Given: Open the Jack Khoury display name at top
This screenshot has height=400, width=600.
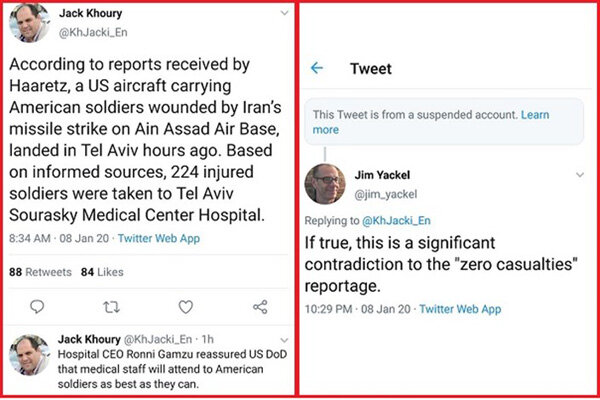Looking at the screenshot, I should (91, 13).
